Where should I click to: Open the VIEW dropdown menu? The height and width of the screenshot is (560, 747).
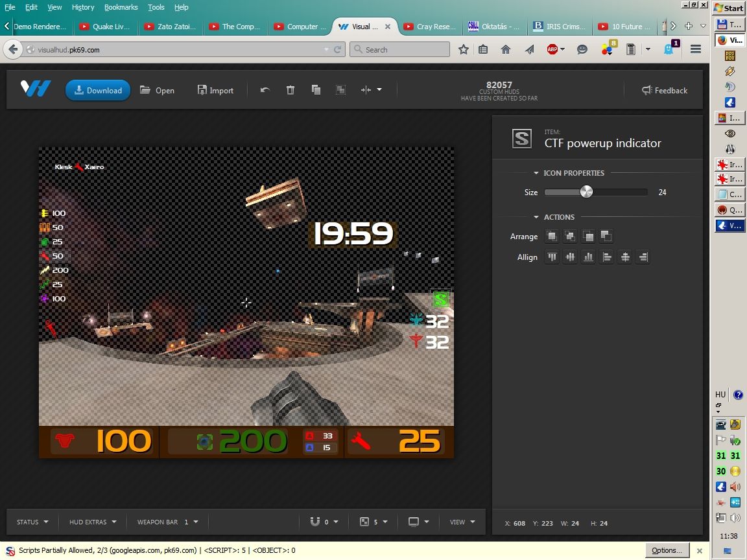coord(462,522)
